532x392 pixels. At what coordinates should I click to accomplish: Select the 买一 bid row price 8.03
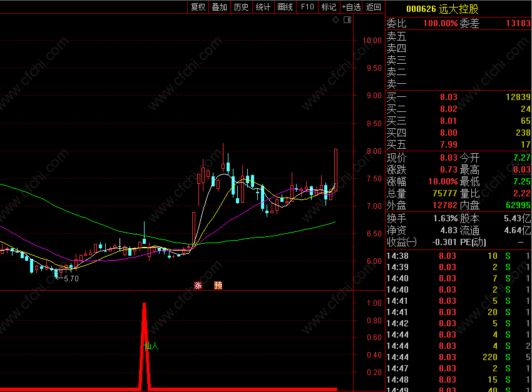449,98
